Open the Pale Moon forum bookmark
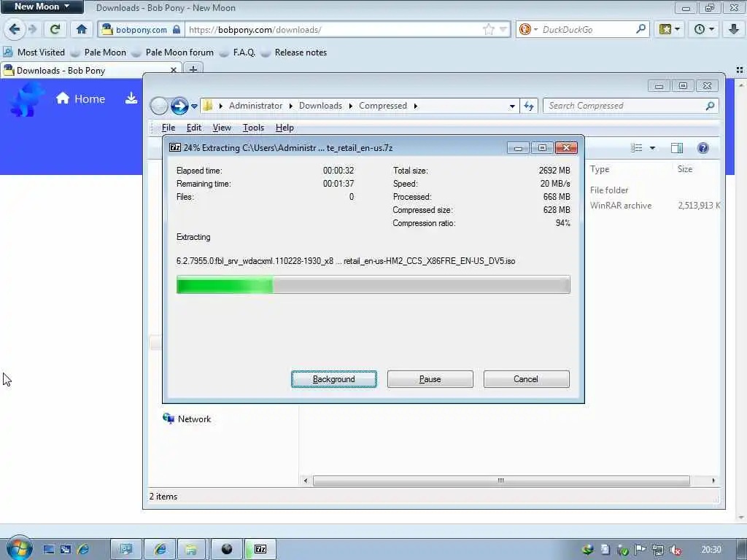747x560 pixels. pos(174,52)
